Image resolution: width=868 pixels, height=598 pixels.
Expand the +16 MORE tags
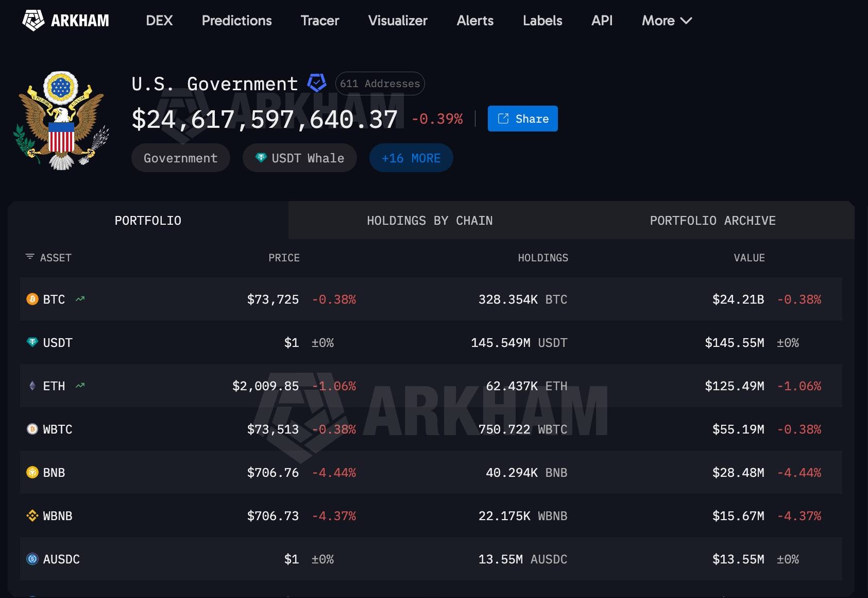click(411, 158)
